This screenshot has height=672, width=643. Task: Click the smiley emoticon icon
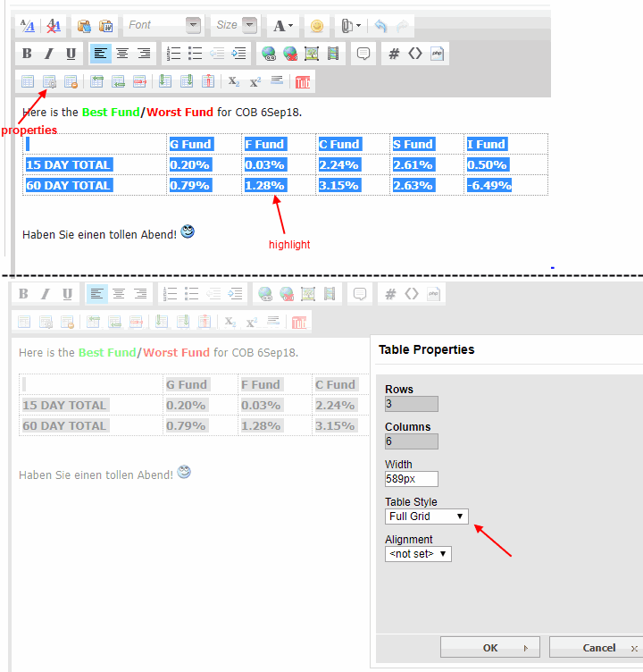tap(316, 25)
